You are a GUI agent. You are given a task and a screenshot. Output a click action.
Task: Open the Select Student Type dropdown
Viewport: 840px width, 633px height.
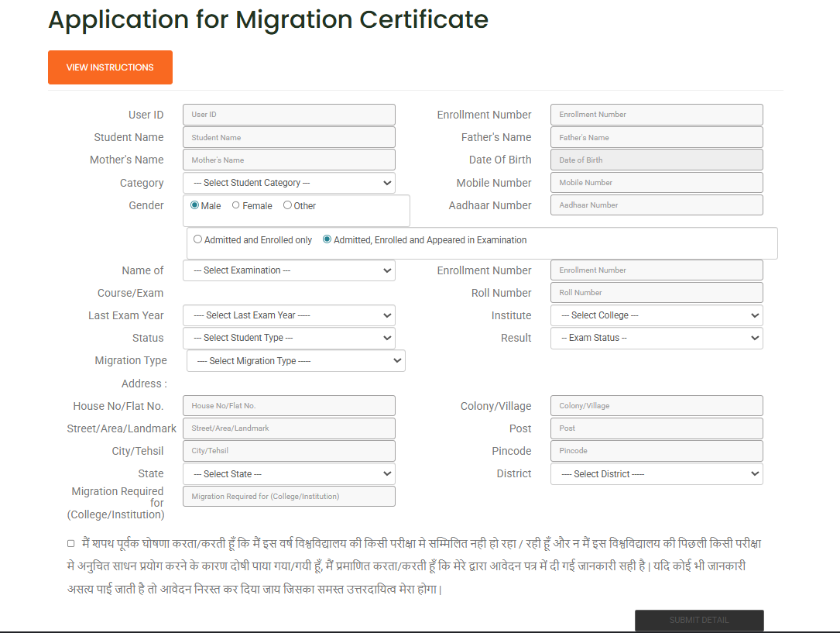pyautogui.click(x=289, y=338)
